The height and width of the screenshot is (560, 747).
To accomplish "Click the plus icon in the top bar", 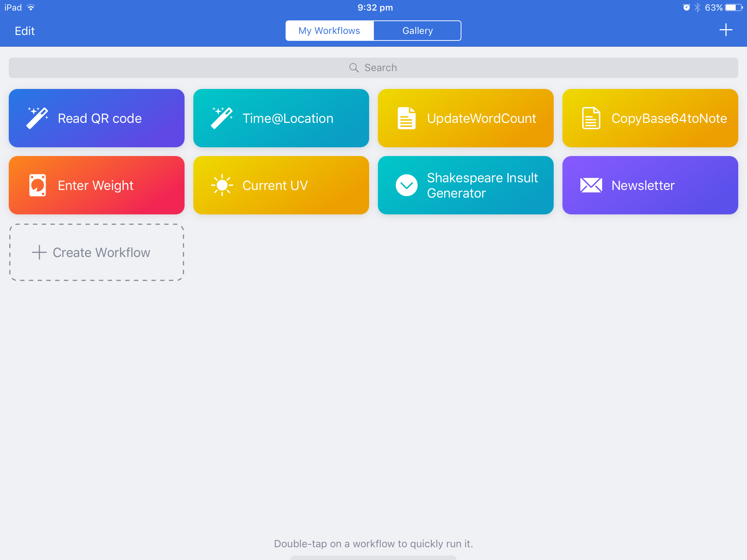I will point(726,30).
